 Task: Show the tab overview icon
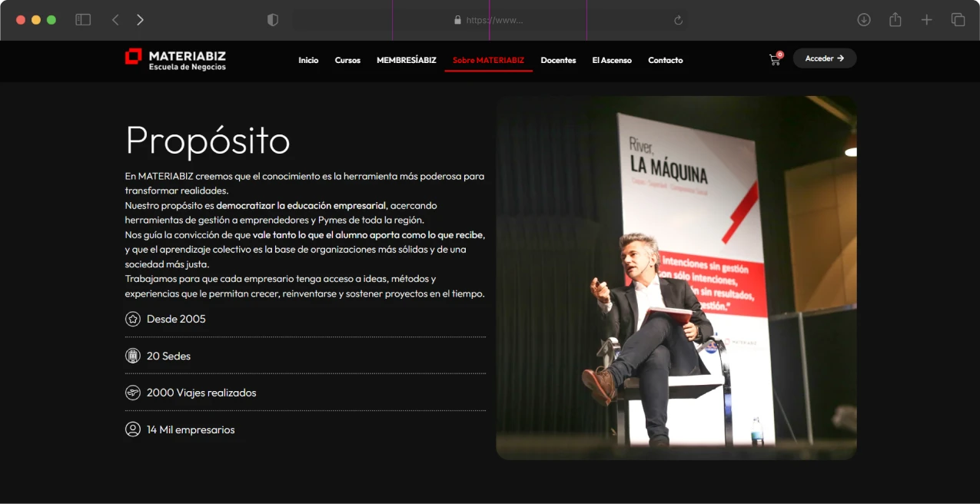(958, 20)
